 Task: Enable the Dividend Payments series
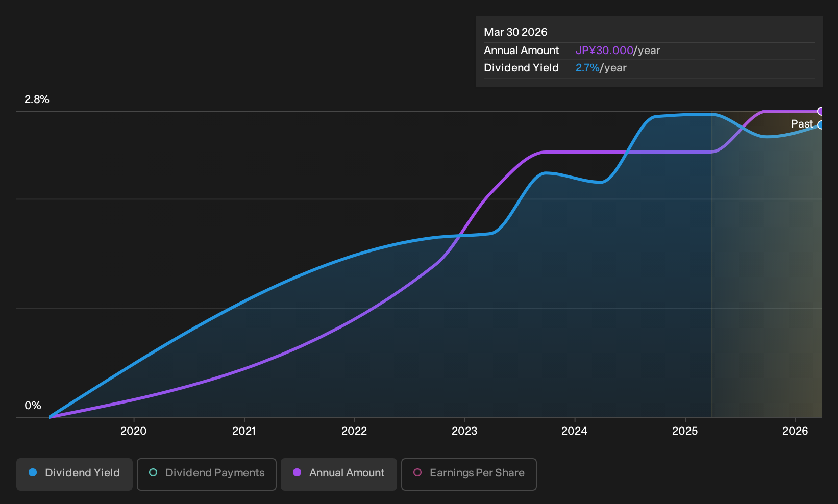click(207, 474)
